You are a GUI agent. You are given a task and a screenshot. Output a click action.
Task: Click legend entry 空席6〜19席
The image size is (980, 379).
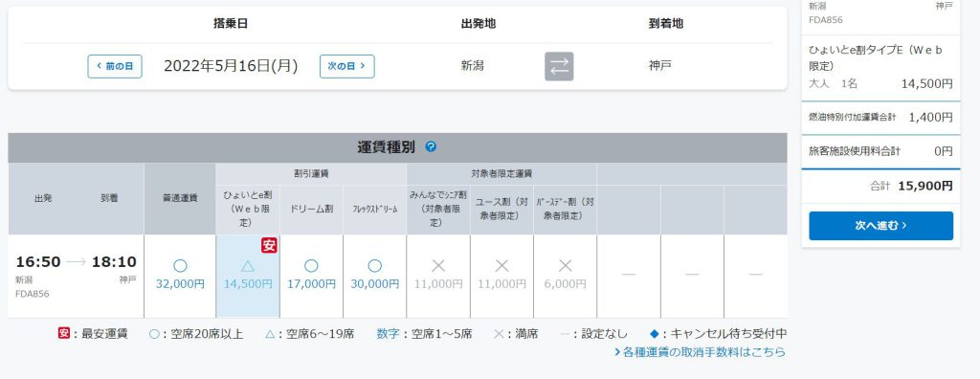309,334
